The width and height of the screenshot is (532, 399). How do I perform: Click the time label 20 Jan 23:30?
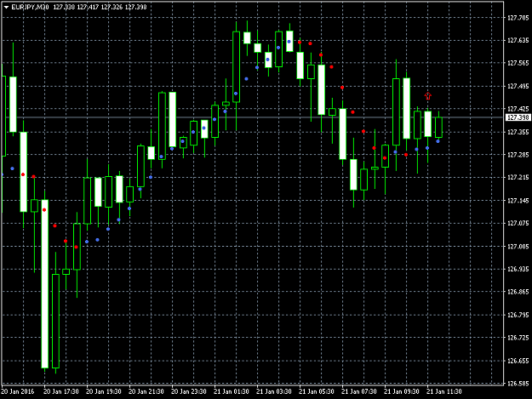pyautogui.click(x=189, y=391)
